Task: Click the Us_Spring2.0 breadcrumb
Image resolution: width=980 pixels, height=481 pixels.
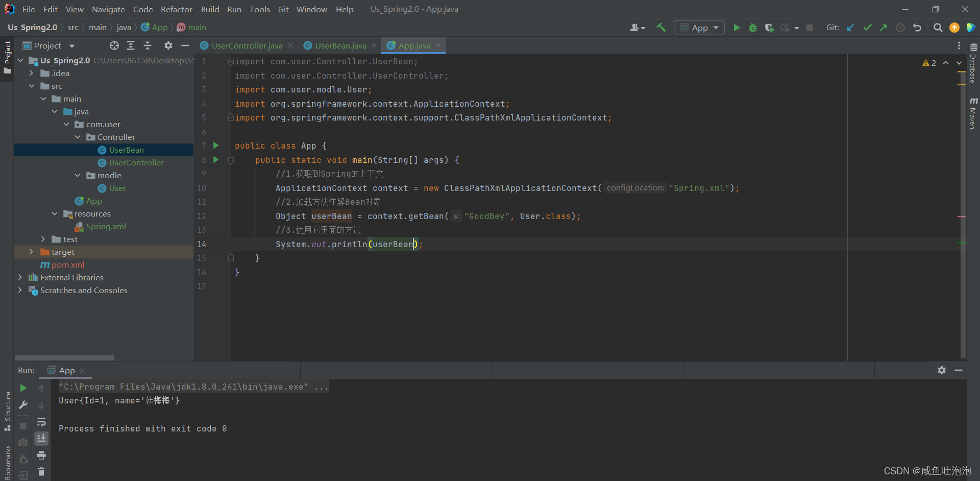Action: (x=32, y=28)
